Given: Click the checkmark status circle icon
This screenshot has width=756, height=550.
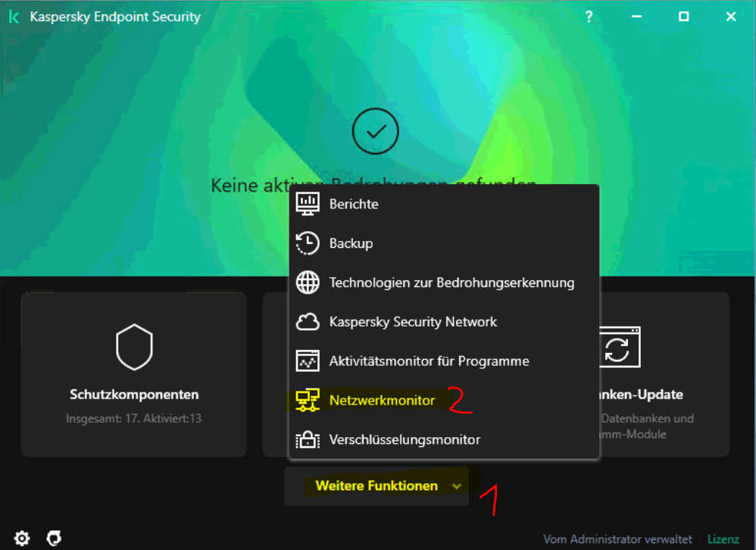Looking at the screenshot, I should (x=376, y=131).
